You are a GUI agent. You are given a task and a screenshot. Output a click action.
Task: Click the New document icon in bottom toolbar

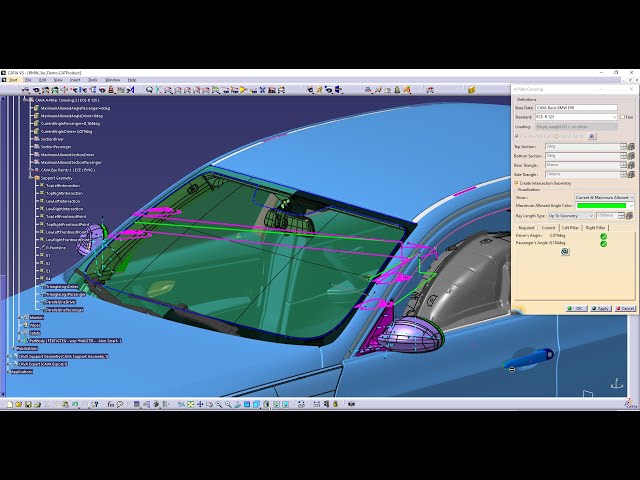click(x=10, y=404)
